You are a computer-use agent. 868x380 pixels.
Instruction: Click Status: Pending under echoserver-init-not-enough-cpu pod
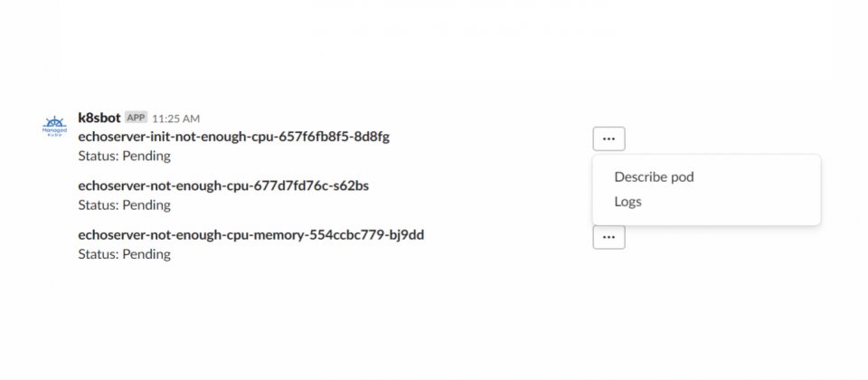pos(124,157)
